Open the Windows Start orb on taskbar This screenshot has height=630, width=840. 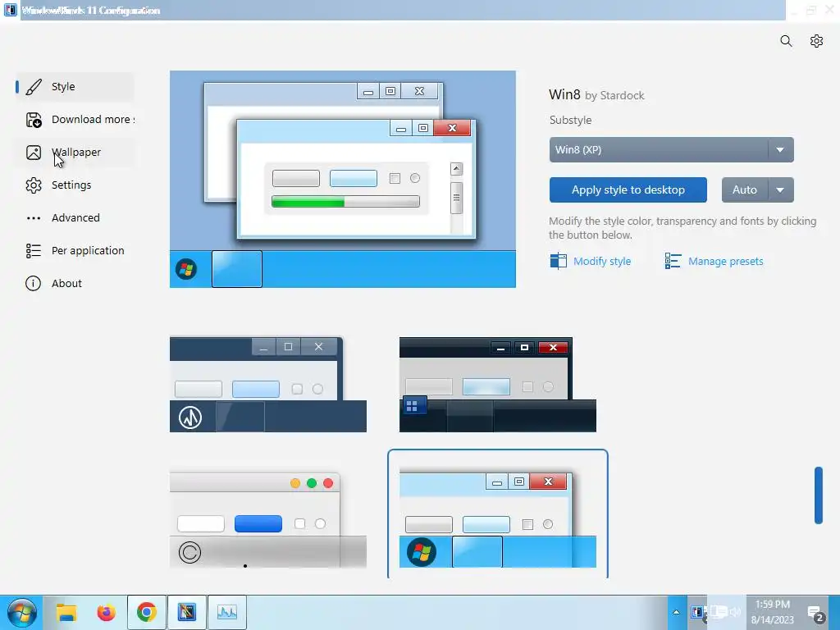pyautogui.click(x=21, y=612)
